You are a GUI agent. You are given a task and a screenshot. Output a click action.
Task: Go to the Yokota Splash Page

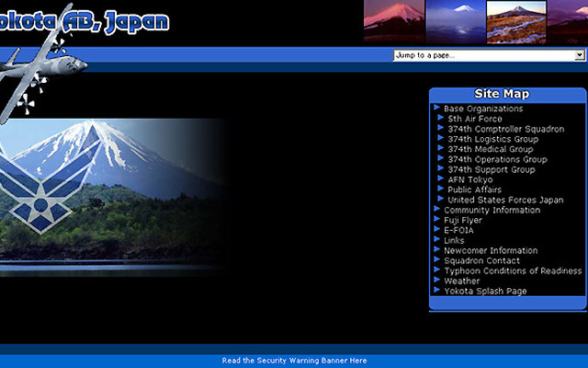485,291
